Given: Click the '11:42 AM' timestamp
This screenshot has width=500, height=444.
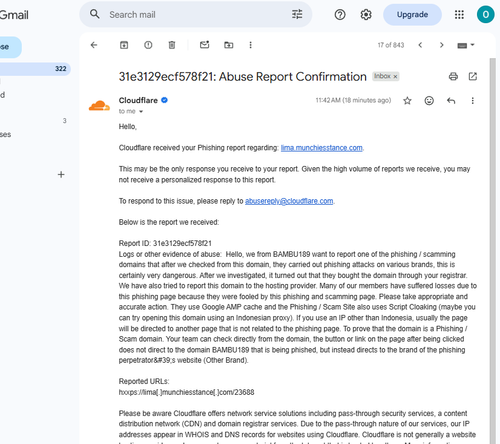Looking at the screenshot, I should point(353,100).
